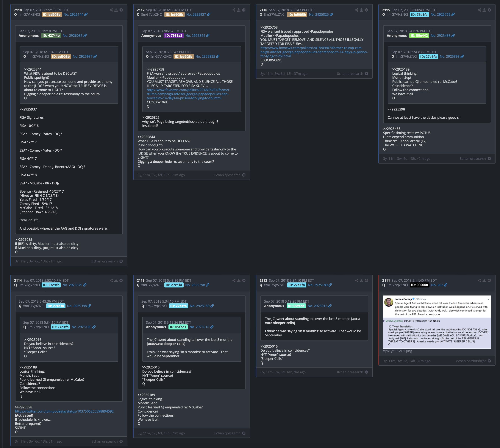Download post 2117 using the download icon

pos(239,10)
